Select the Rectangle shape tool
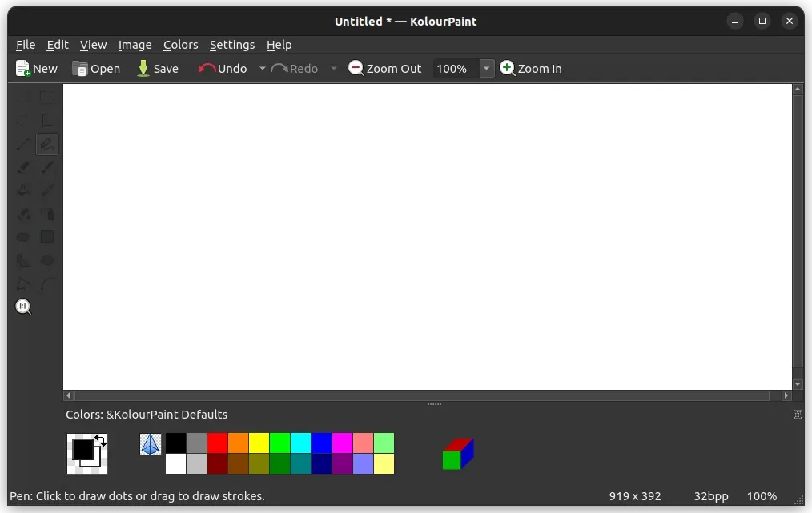Screen dimensions: 812x513 pyautogui.click(x=47, y=237)
